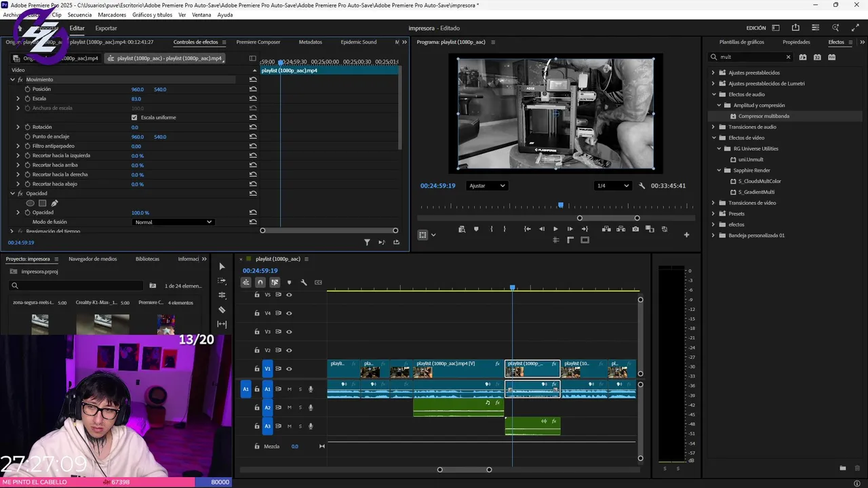Expand the Rotación property

[18, 127]
